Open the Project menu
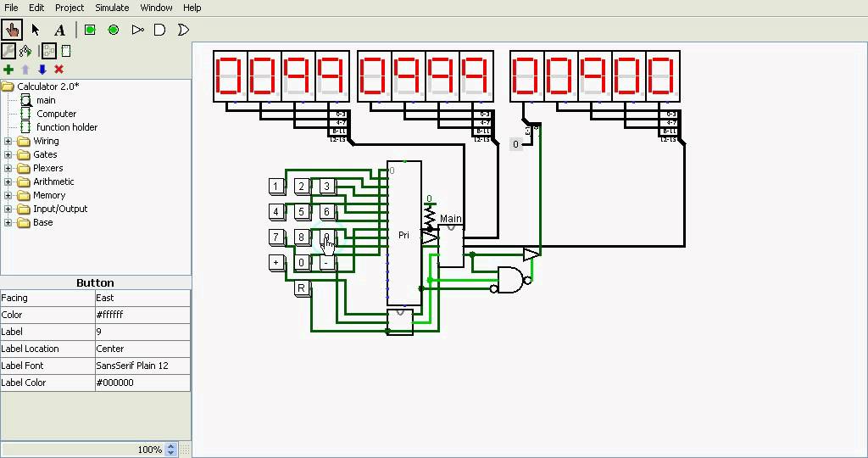Viewport: 868px width, 458px height. pos(70,8)
